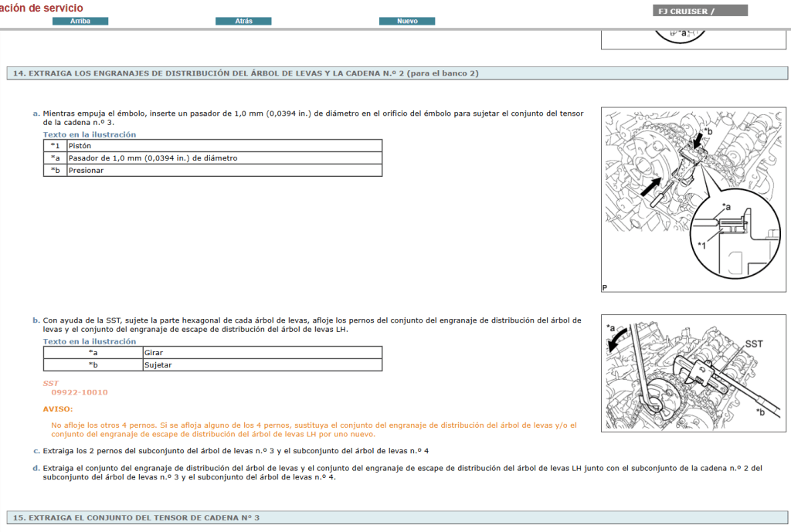
Task: Click the "Atrás" navigation button
Action: [x=243, y=21]
